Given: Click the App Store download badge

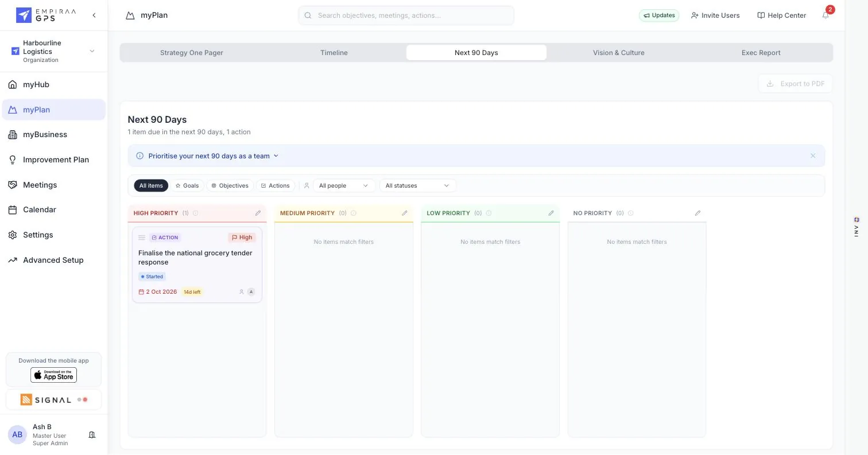Looking at the screenshot, I should 53,375.
